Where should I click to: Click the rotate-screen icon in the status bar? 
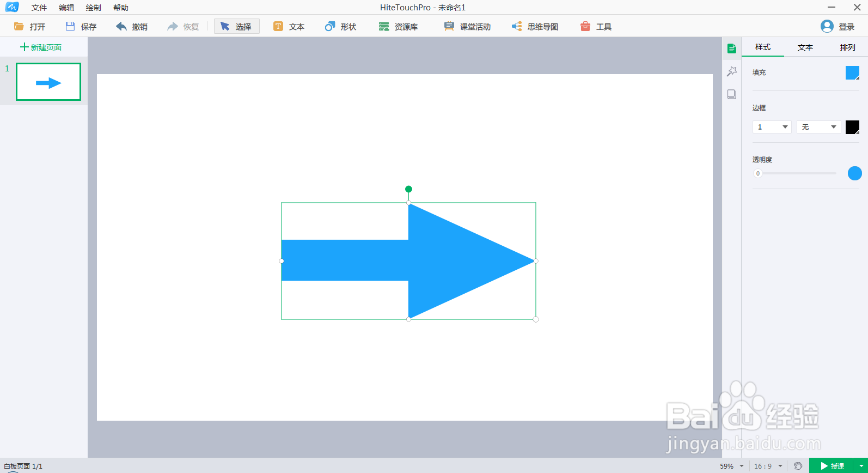click(x=798, y=466)
